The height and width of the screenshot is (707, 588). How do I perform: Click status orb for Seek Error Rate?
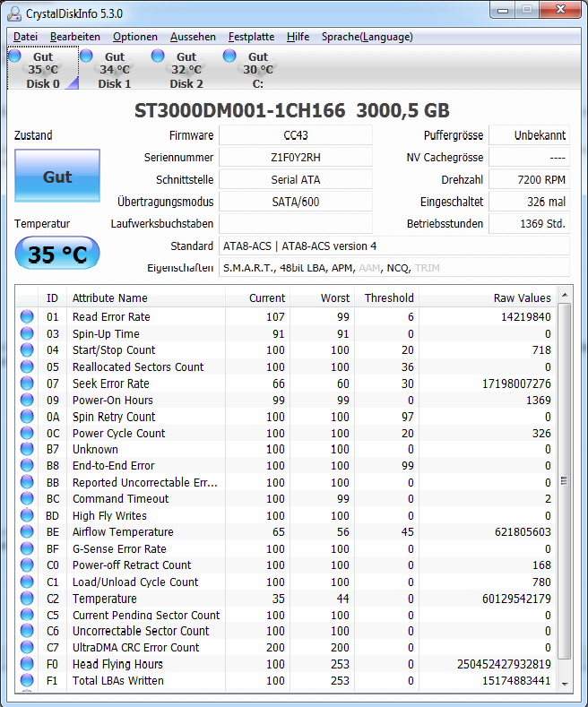point(27,384)
